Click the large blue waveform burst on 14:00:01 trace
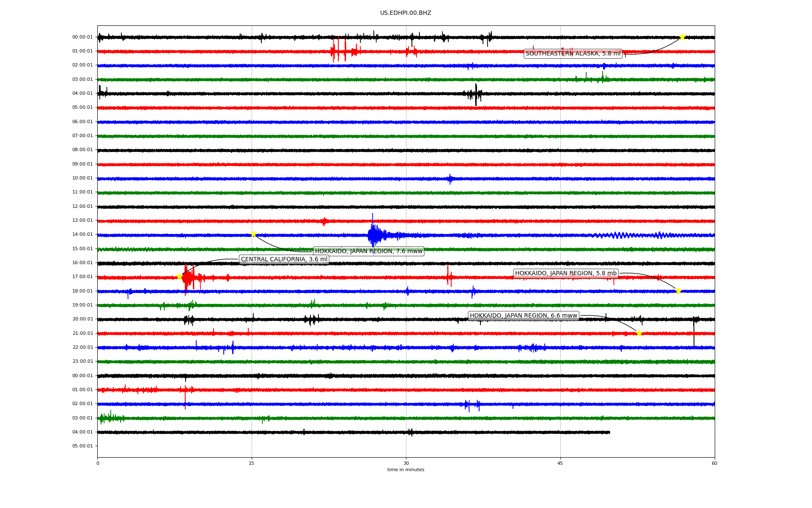The image size is (812, 508). (373, 235)
